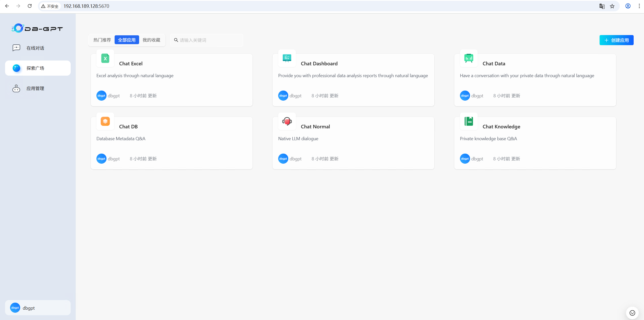Click the DB-GPT logo in sidebar

coord(37,28)
